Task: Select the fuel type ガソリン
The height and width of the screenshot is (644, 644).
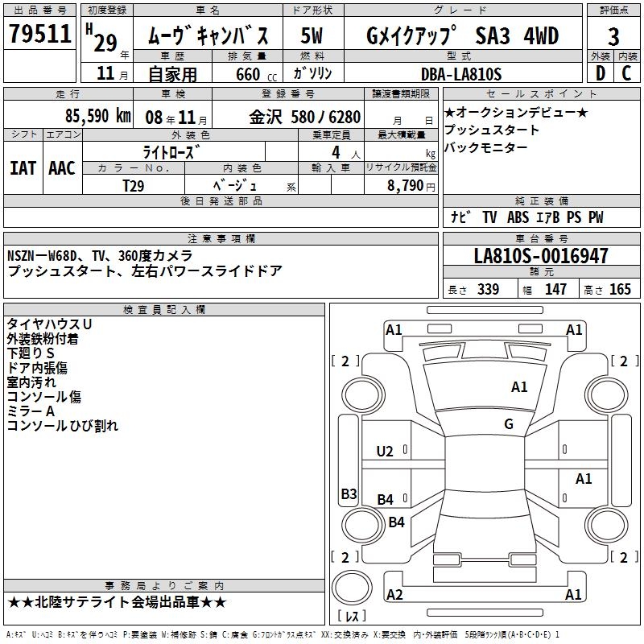Action: tap(312, 73)
